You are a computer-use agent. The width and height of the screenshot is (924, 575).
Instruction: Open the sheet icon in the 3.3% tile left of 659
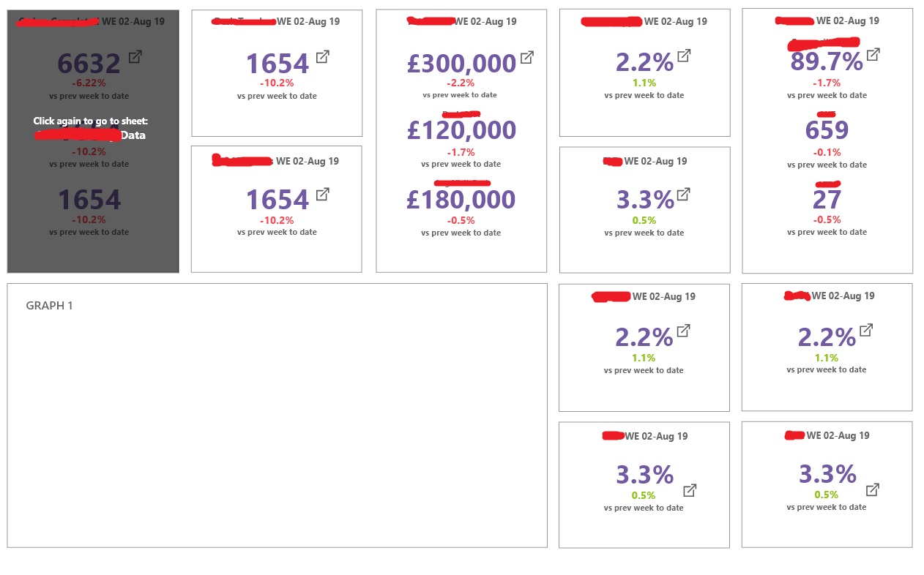point(683,194)
